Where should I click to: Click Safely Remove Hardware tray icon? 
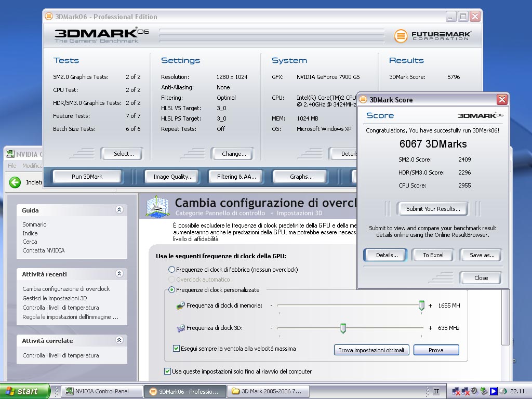[484, 391]
